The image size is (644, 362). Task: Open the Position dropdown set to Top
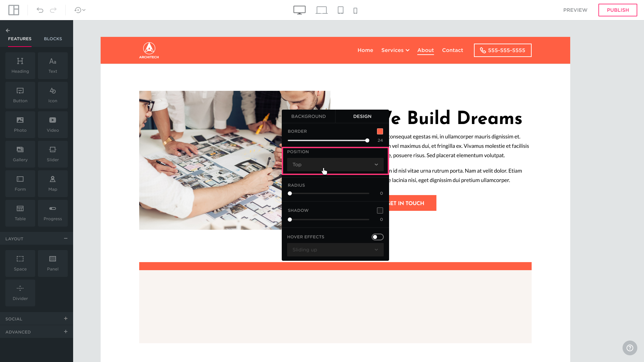pyautogui.click(x=335, y=165)
